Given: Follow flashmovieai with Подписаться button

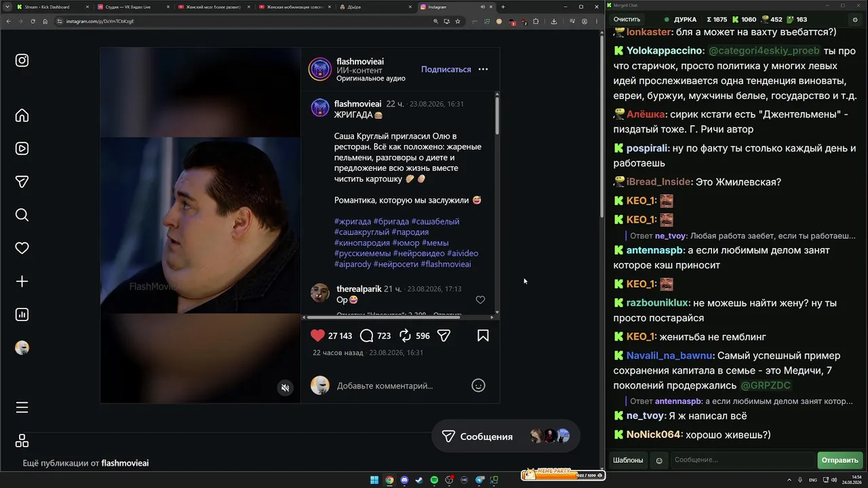Looking at the screenshot, I should 446,69.
